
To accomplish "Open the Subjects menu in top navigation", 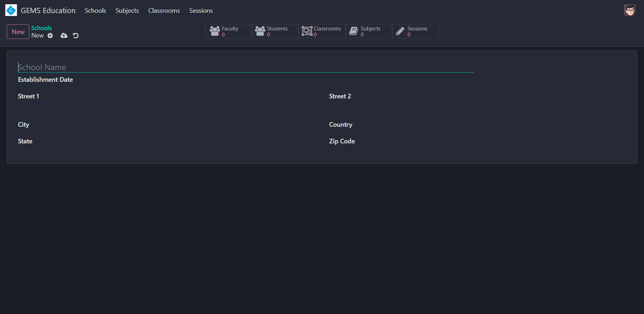I will (x=127, y=11).
